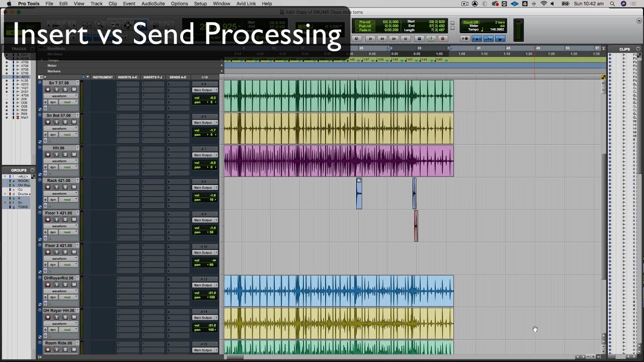This screenshot has height=362, width=644.
Task: Select the pink HH.06 audio clip
Action: [339, 161]
